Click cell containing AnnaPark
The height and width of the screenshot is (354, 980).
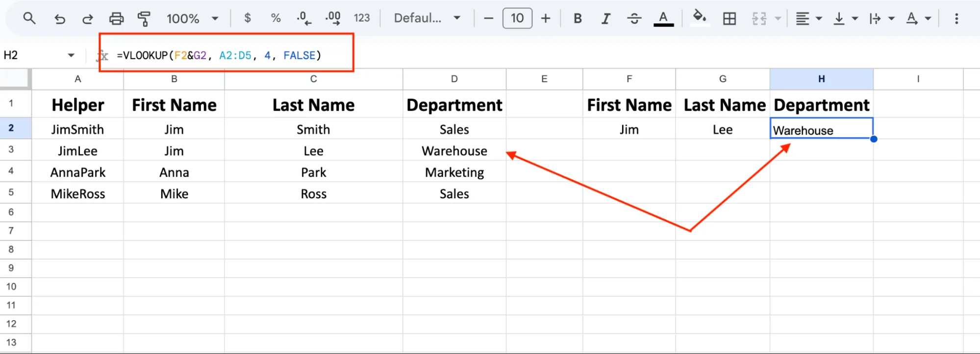[77, 172]
